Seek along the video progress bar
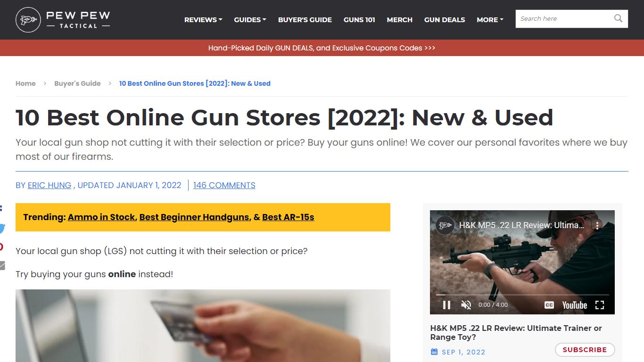The height and width of the screenshot is (362, 644). (522, 295)
